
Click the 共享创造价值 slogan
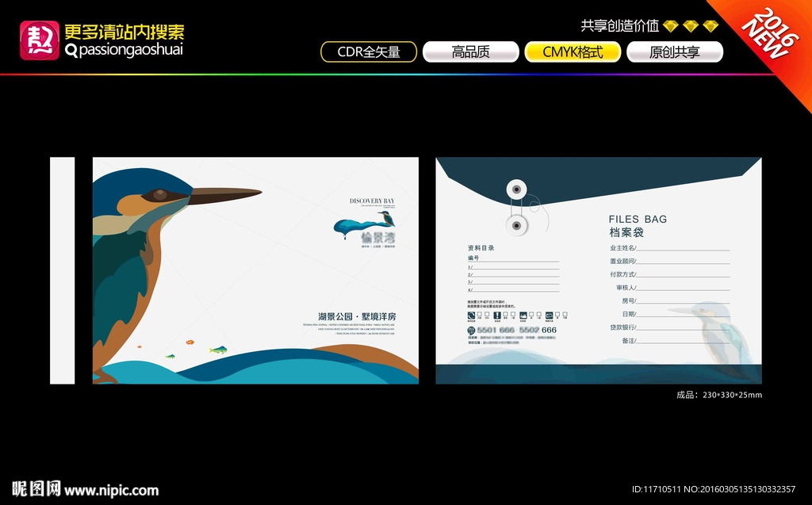[619, 26]
